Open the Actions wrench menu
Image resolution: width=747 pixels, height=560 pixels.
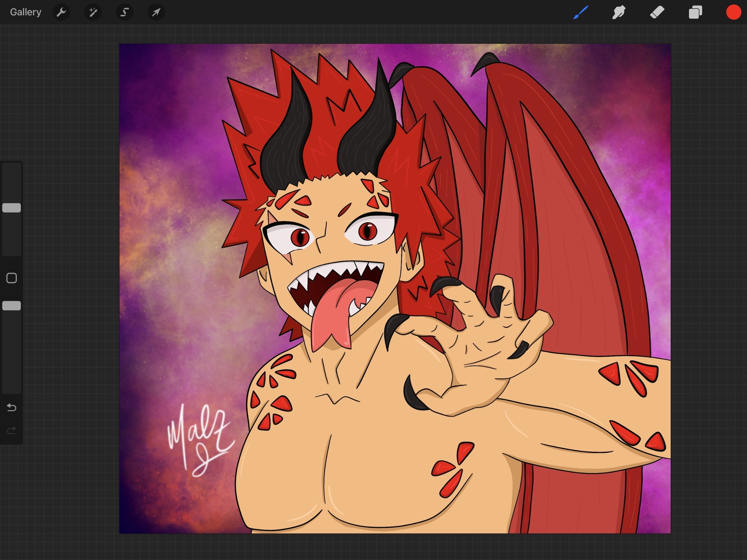click(61, 12)
